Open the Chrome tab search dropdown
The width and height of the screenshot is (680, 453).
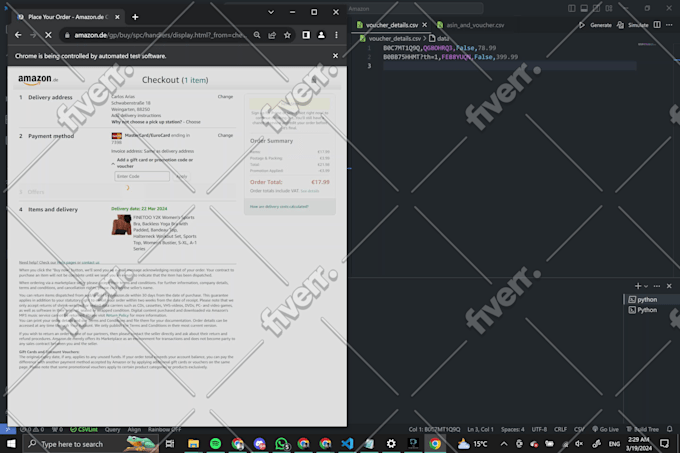[271, 12]
